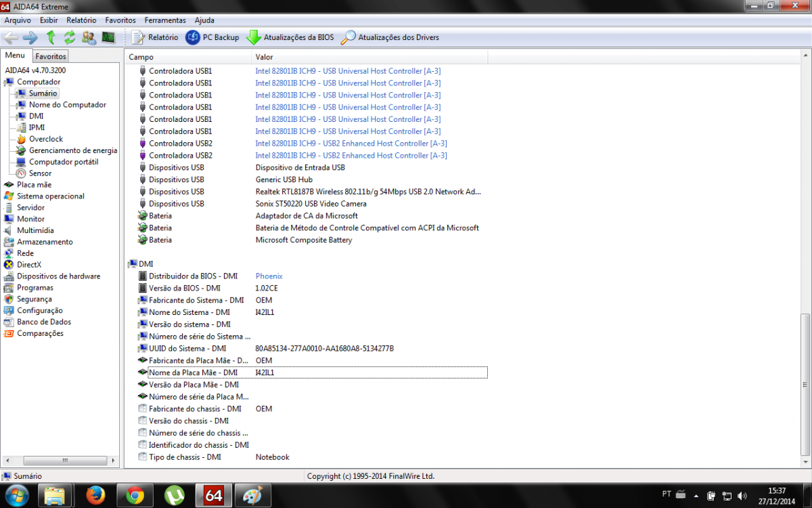Select the Armazenamento category
The image size is (812, 508).
pyautogui.click(x=45, y=242)
